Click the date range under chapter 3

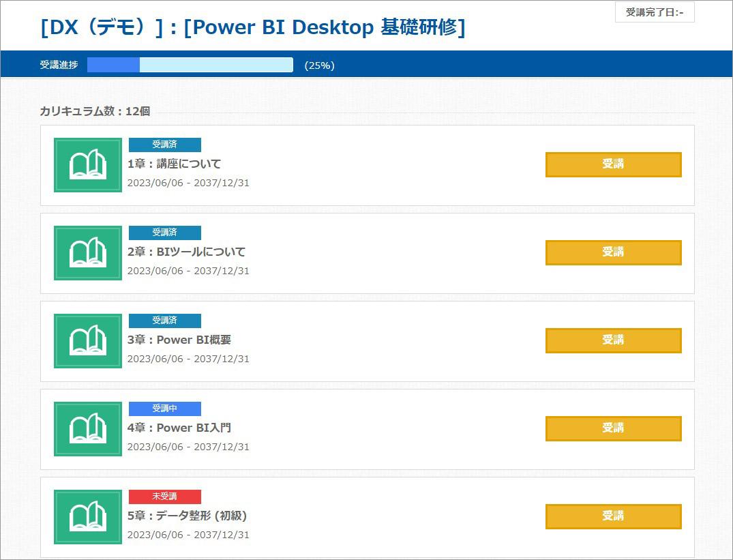click(x=188, y=357)
